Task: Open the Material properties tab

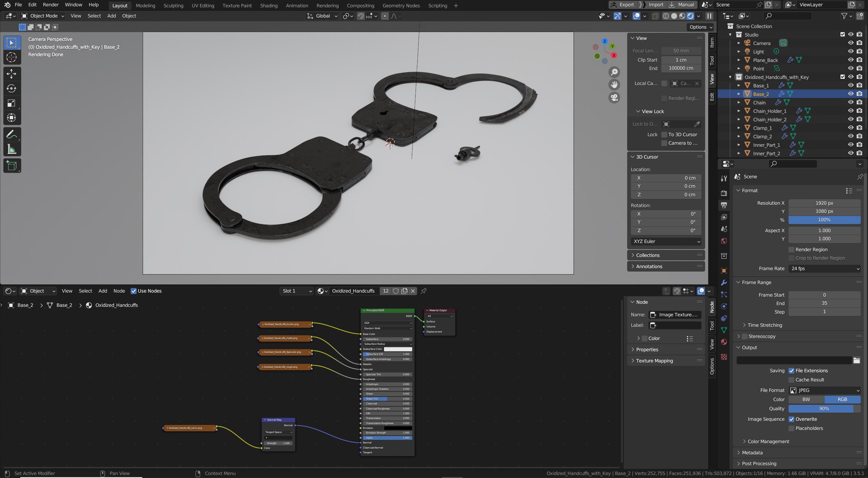Action: 724,342
